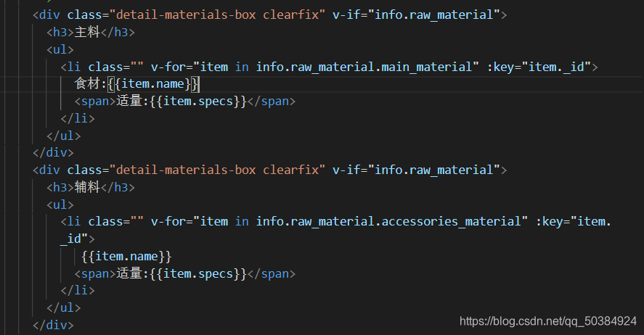Click the 主料 h3 heading text
This screenshot has width=644, height=335.
tap(87, 32)
